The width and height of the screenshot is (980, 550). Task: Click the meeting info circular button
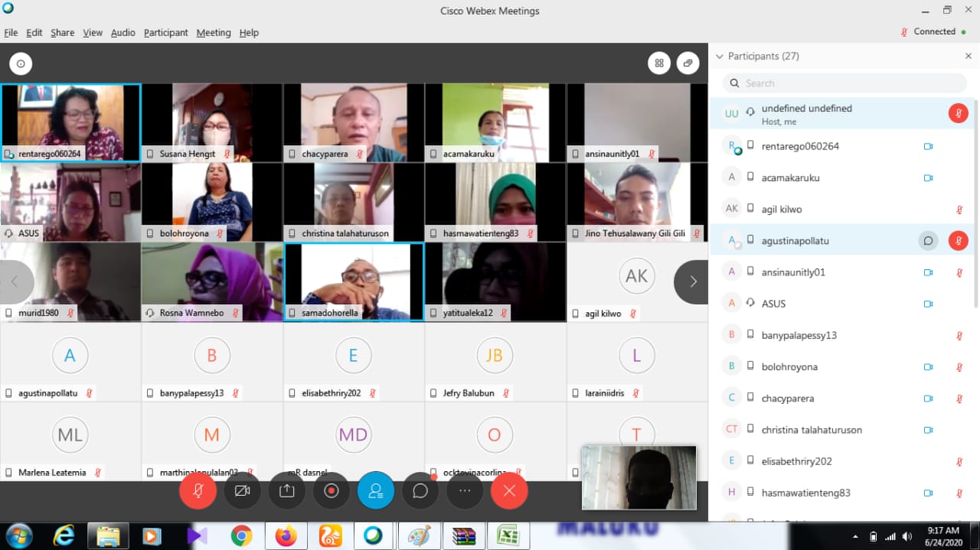21,63
